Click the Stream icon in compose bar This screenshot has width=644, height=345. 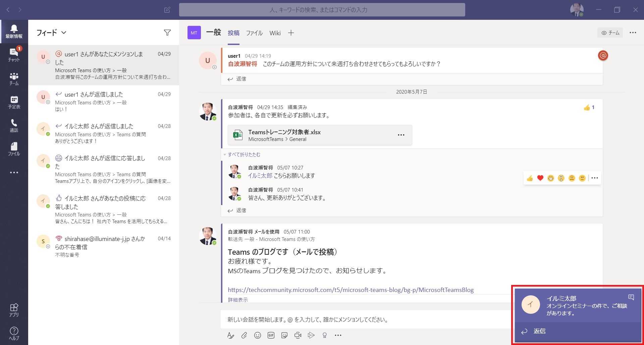[x=311, y=335]
